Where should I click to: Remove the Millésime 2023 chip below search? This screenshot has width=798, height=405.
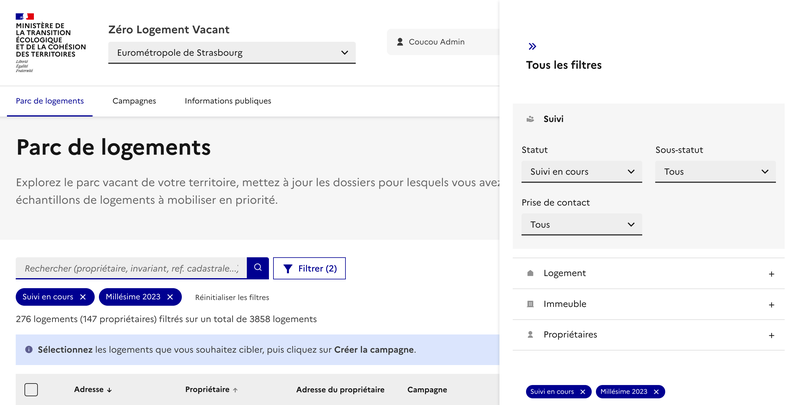(170, 297)
